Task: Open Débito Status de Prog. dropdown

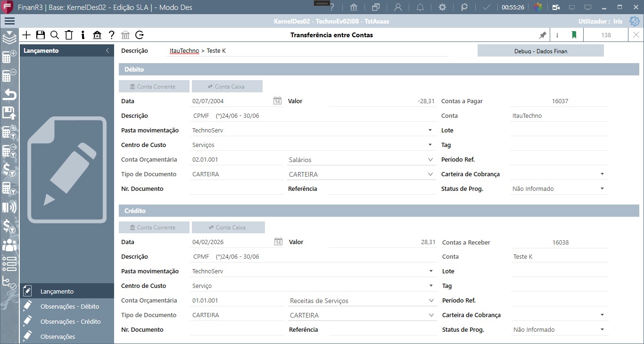Action: click(602, 188)
